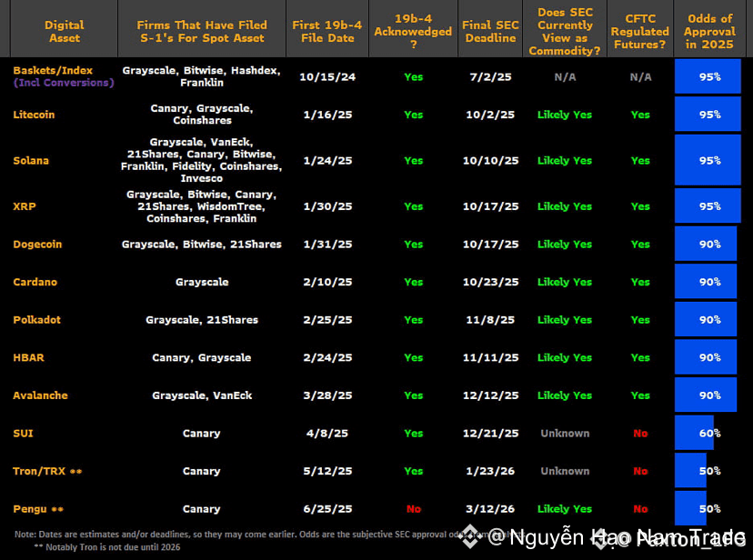Click the 50% odds bar for Pengu
This screenshot has height=560, width=753.
pos(690,508)
